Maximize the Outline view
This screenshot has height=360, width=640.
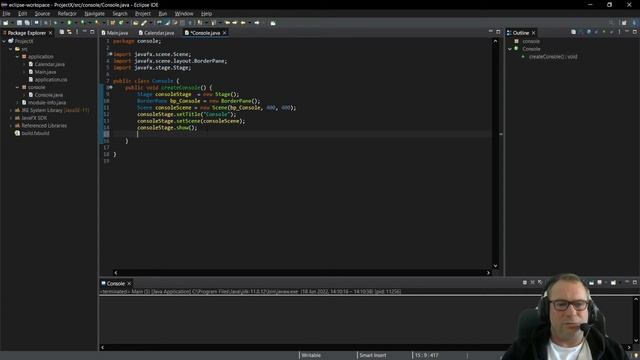[635, 32]
